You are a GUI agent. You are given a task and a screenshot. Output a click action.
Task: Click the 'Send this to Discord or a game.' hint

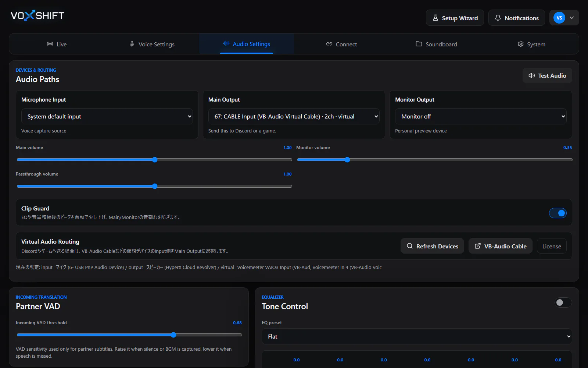click(242, 131)
